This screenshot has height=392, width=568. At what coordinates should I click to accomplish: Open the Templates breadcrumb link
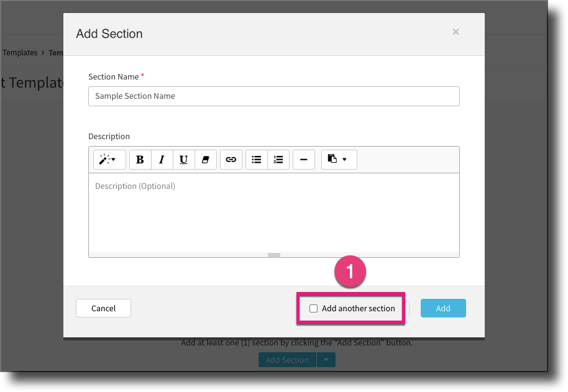point(20,52)
